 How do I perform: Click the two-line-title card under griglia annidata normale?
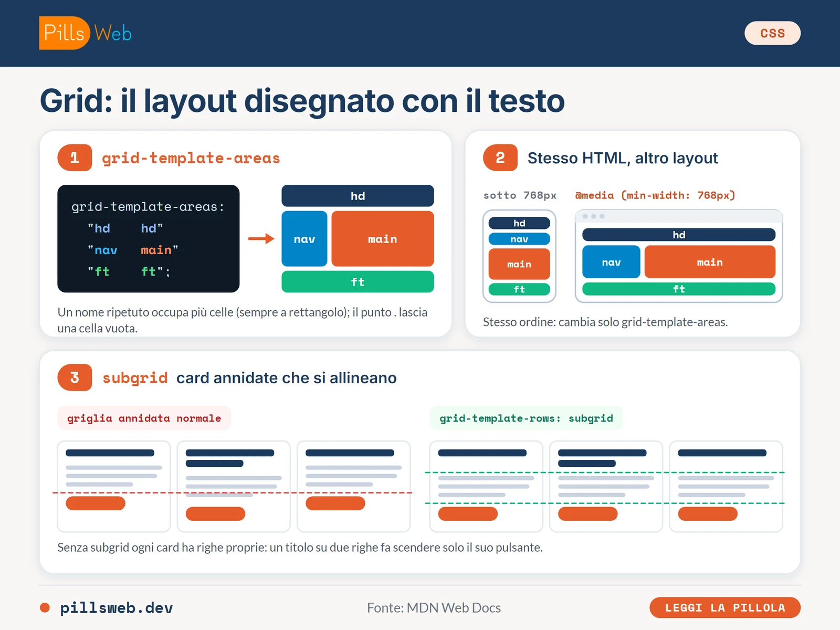(x=234, y=487)
